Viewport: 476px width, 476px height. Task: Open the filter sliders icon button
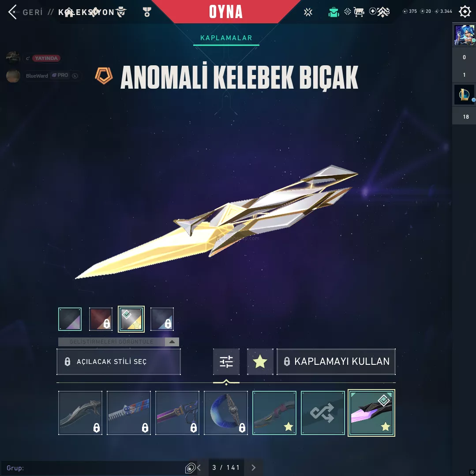click(x=226, y=362)
